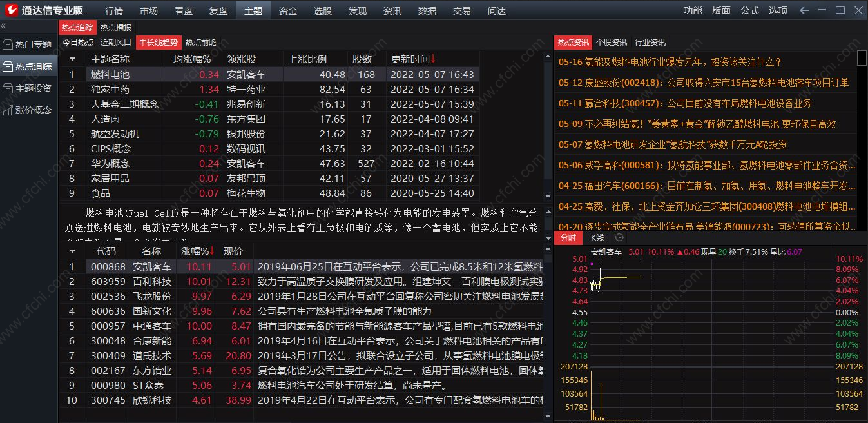Open the 04-25 福田汽车(600166) news item
Image resolution: width=868 pixels, height=423 pixels.
click(x=706, y=186)
